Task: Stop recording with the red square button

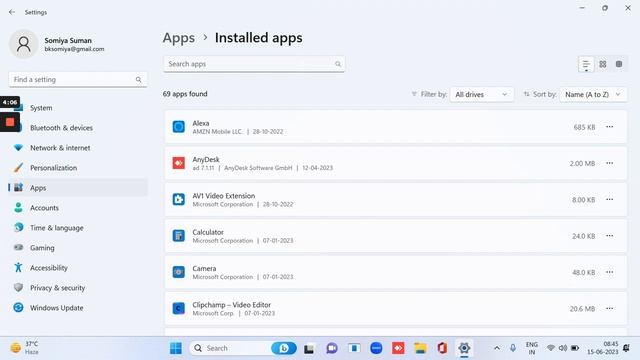Action: (x=10, y=122)
